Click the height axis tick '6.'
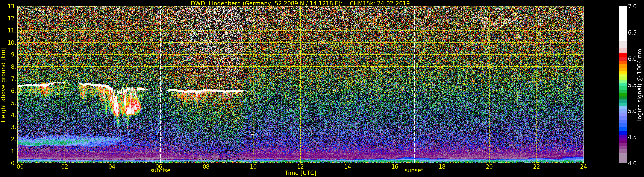Image resolution: width=644 pixels, height=177 pixels. [13, 91]
